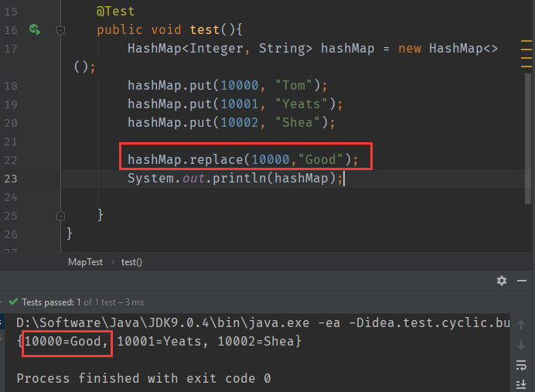Click 10001=Yeats in console output

click(159, 341)
